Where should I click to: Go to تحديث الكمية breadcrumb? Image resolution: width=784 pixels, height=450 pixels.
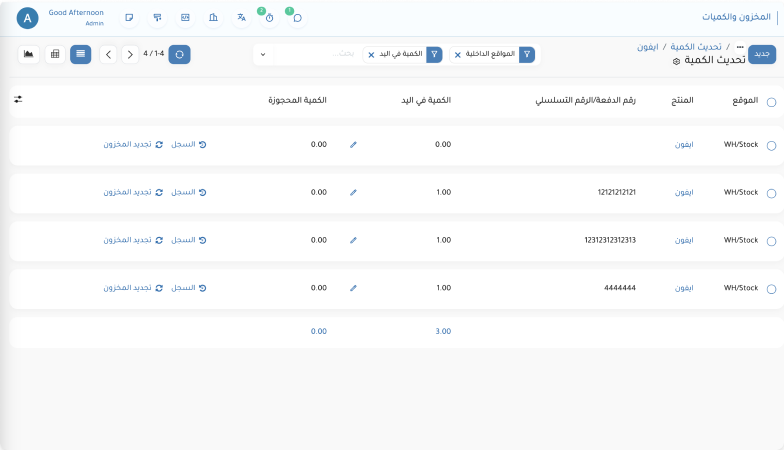(x=700, y=47)
